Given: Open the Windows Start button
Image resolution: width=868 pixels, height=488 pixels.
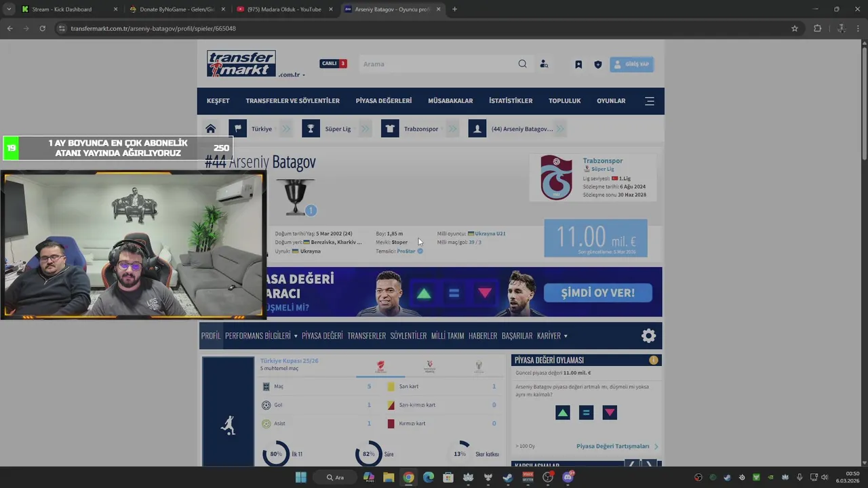Looking at the screenshot, I should tap(301, 477).
